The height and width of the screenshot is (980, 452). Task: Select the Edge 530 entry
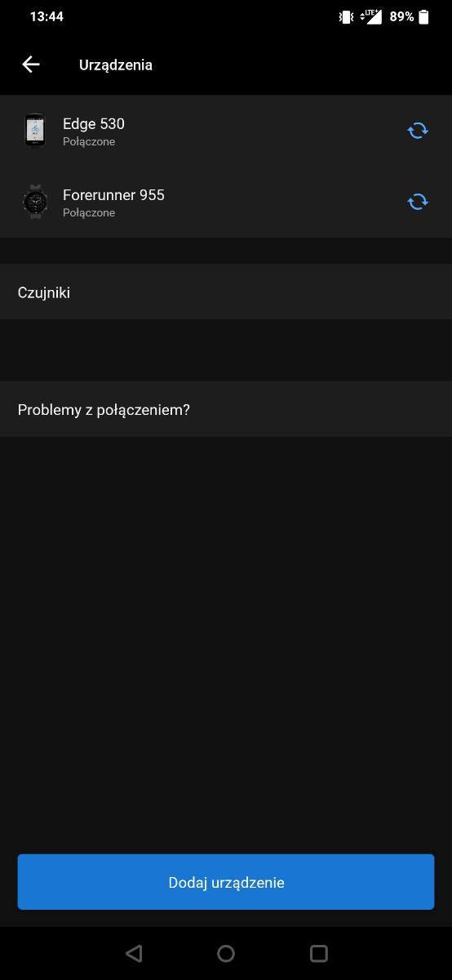[x=226, y=131]
